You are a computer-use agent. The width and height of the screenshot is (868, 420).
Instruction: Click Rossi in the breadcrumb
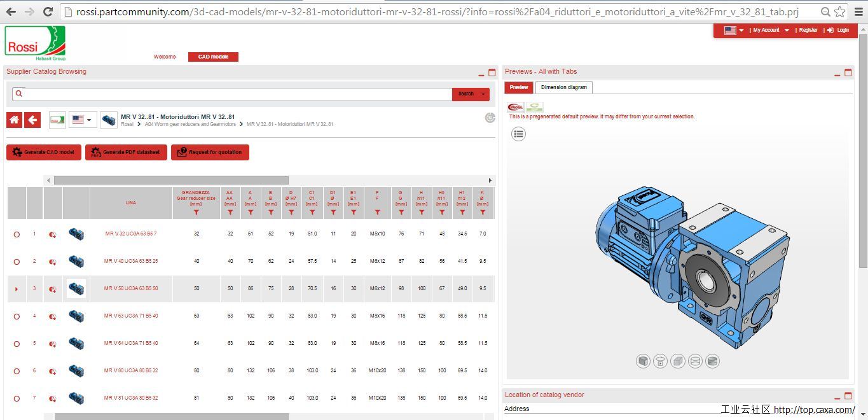127,125
